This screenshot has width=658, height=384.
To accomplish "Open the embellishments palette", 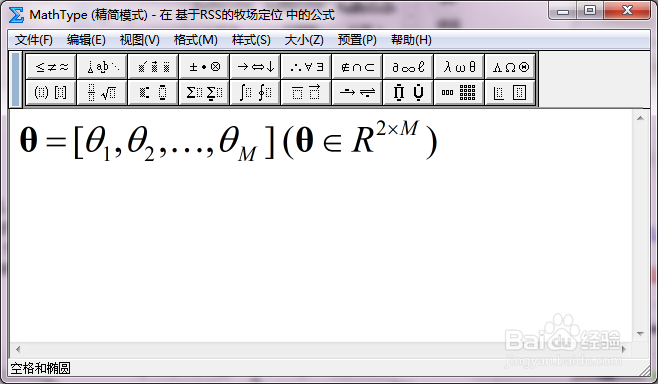I will pos(153,66).
